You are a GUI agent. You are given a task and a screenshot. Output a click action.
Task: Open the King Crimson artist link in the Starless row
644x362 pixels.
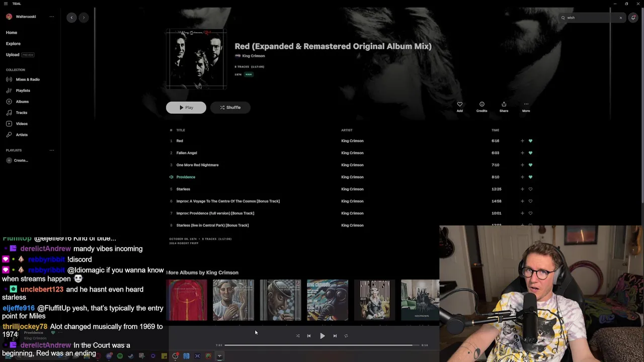pos(352,189)
